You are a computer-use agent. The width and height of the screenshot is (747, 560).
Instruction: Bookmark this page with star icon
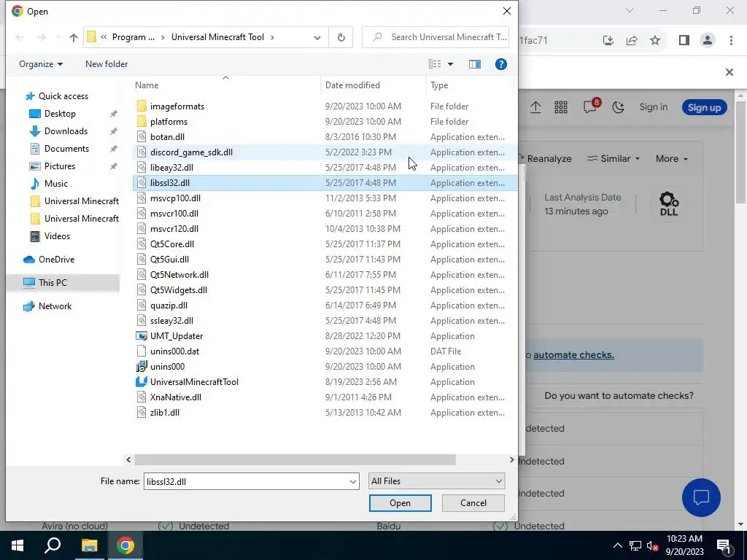pos(655,41)
